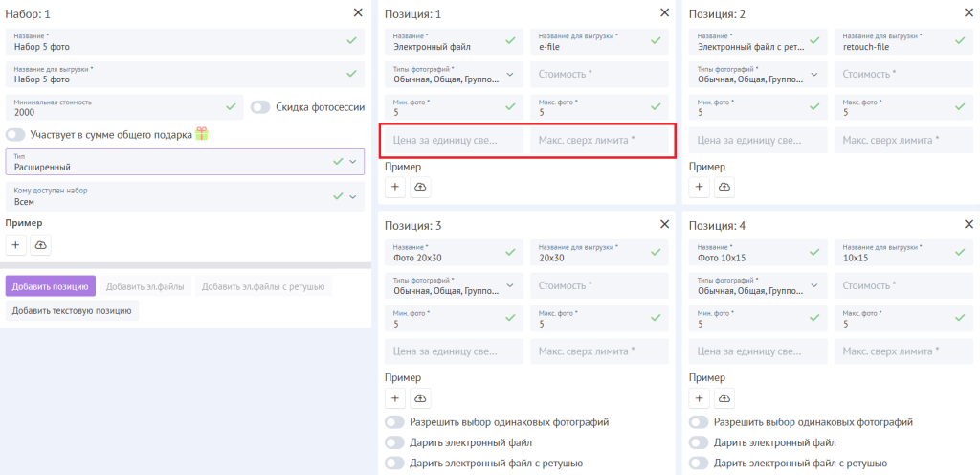Click plus icon in Позиция 1 Пример
This screenshot has height=475, width=980.
(395, 188)
